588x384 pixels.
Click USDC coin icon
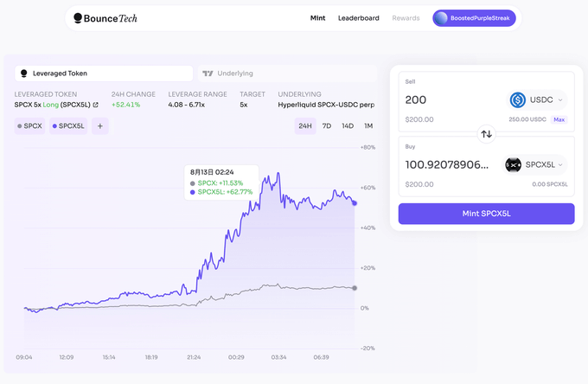(517, 99)
